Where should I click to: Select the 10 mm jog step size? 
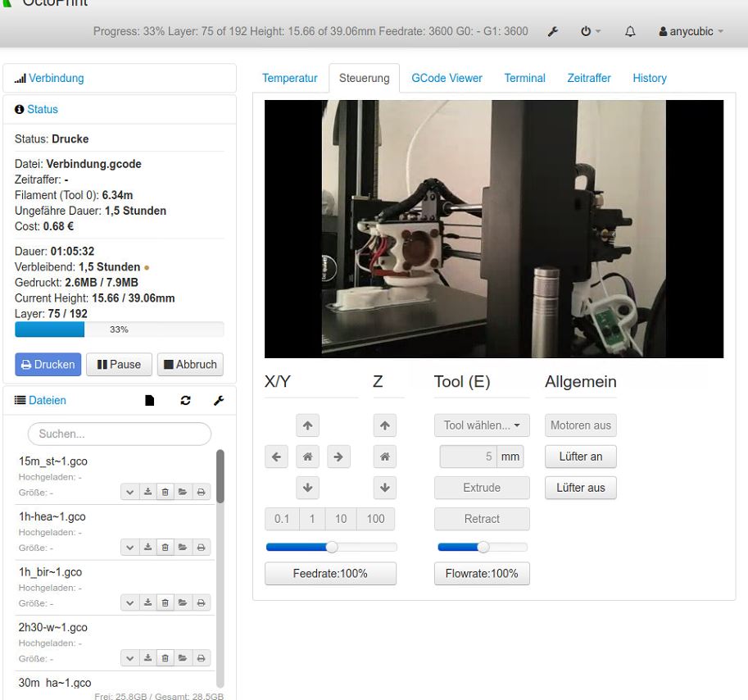click(x=341, y=519)
